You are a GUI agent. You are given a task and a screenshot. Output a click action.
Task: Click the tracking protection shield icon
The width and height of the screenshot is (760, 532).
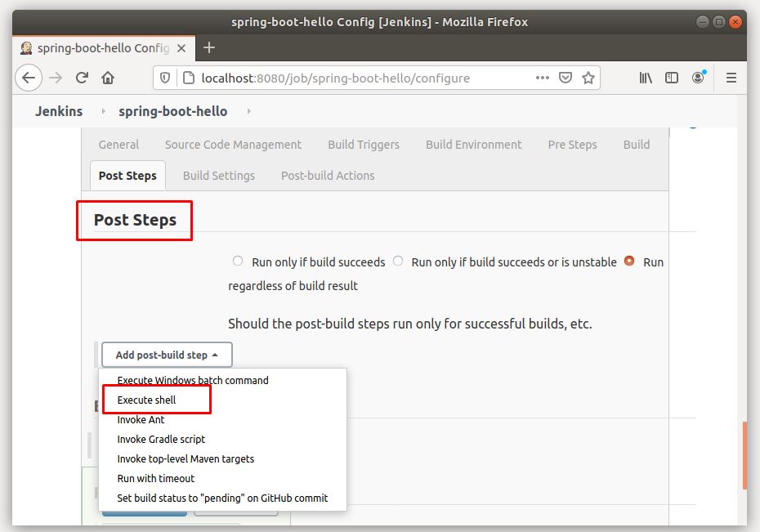coord(165,78)
